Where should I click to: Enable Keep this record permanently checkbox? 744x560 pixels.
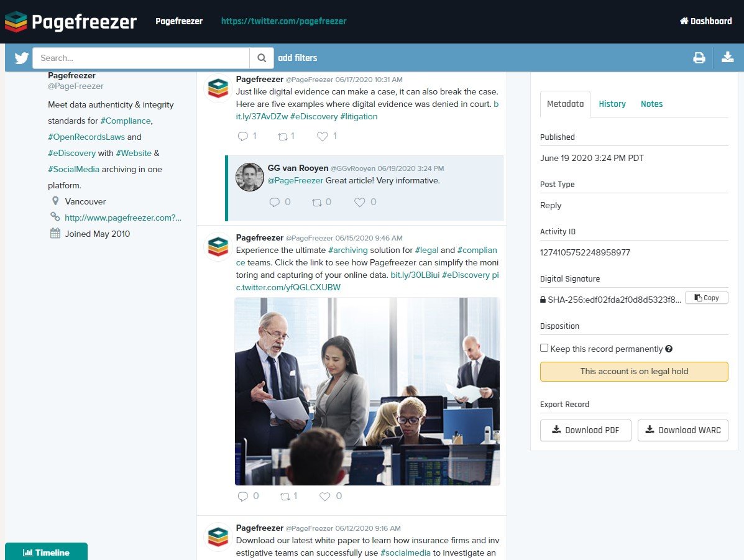click(x=544, y=348)
